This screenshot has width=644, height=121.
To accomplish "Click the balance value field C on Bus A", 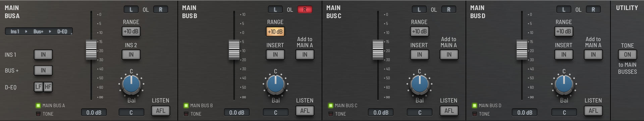I will tap(131, 112).
